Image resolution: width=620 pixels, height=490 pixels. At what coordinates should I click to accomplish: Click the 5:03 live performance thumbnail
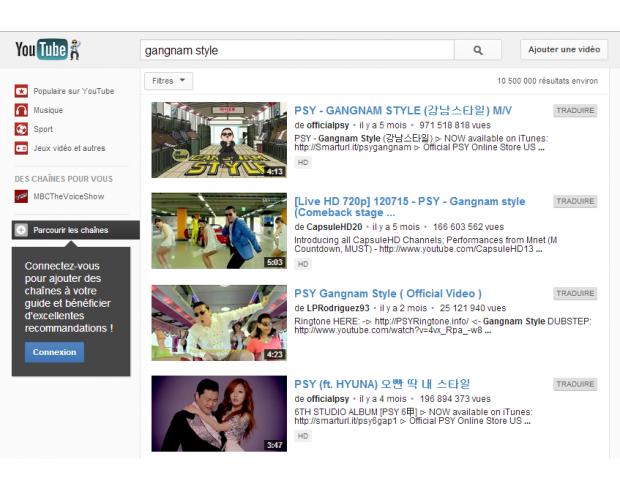[x=219, y=231]
